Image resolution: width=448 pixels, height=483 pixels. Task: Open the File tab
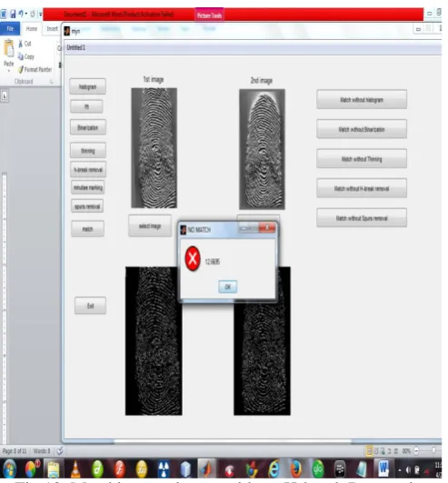click(x=10, y=29)
